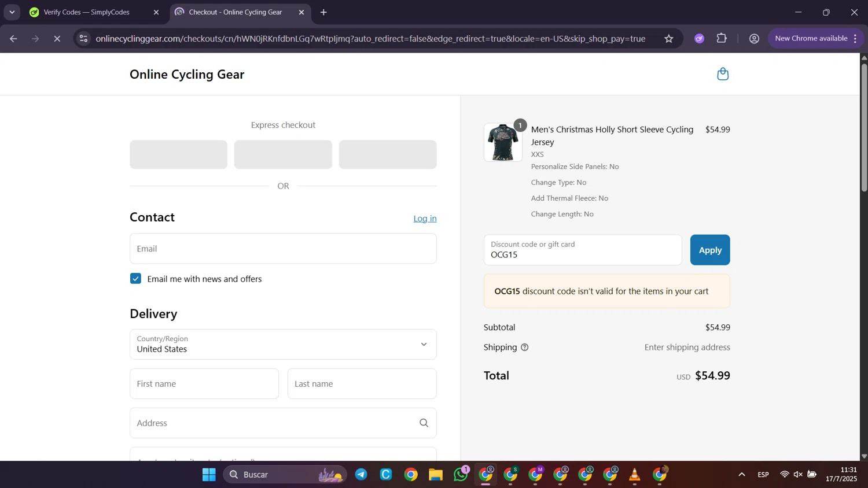868x488 pixels.
Task: Click the First name field
Action: [x=204, y=384]
